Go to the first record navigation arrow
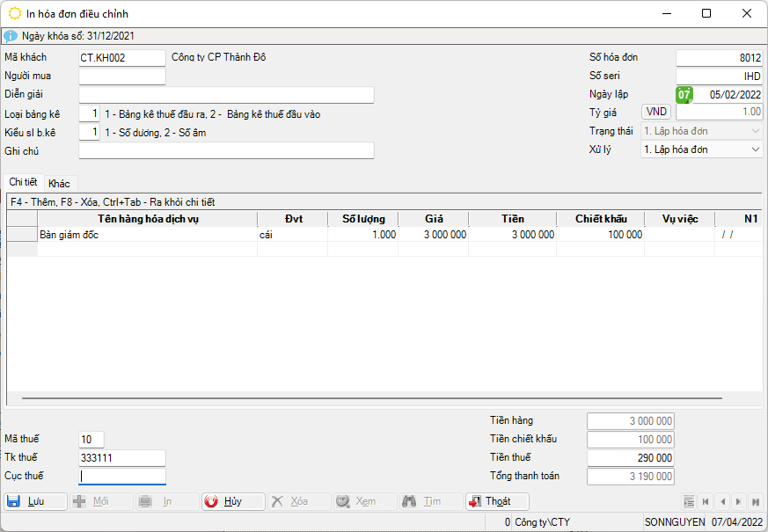This screenshot has height=532, width=768. click(706, 501)
